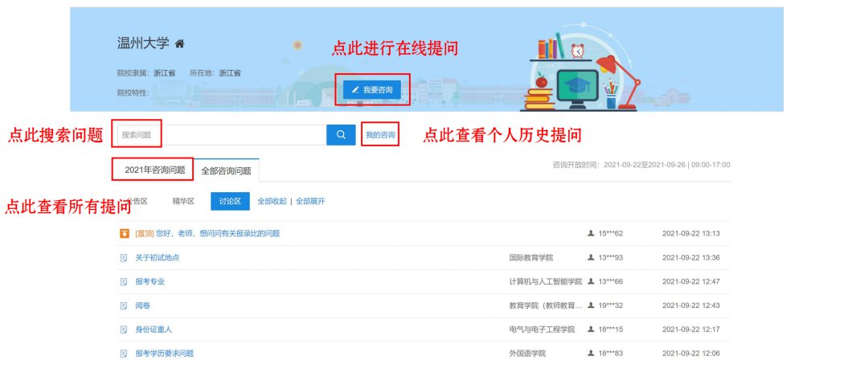Viewport: 868px width, 377px height.
Task: Open the 报考学历要求问题 question
Action: pyautogui.click(x=165, y=353)
